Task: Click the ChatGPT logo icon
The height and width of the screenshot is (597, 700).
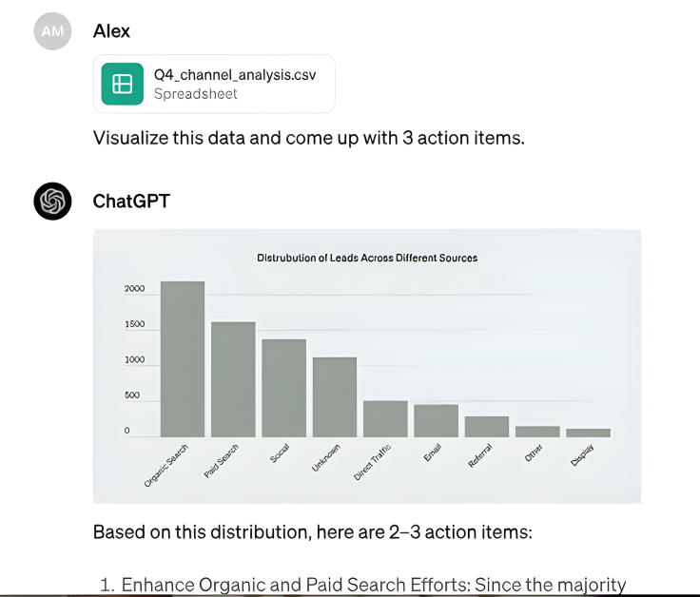Action: pos(52,202)
